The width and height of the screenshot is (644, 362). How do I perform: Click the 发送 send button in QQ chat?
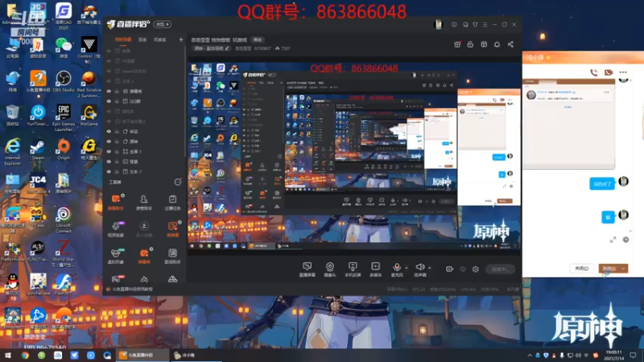click(609, 269)
